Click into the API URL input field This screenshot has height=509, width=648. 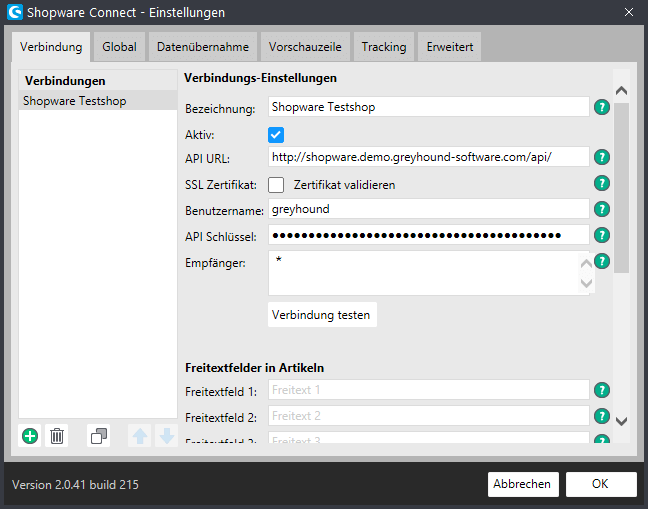pyautogui.click(x=429, y=157)
